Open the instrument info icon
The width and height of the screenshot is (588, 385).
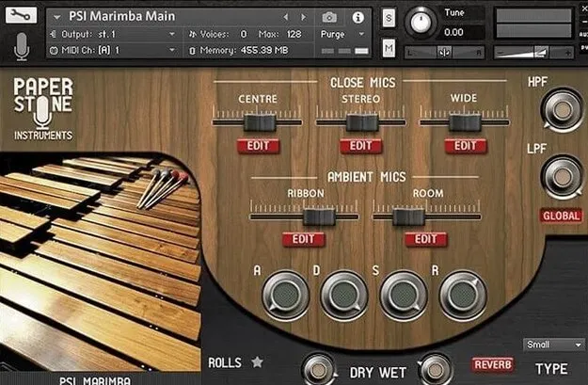tap(358, 17)
